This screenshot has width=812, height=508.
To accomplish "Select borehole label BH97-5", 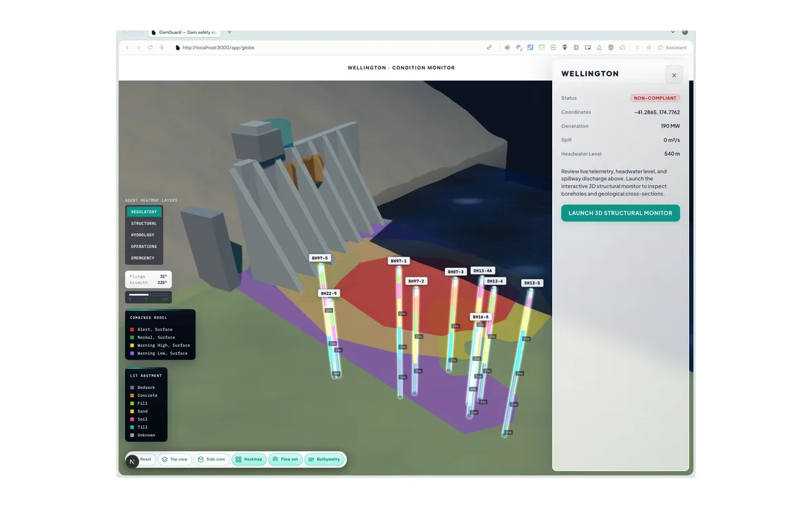I will [319, 258].
